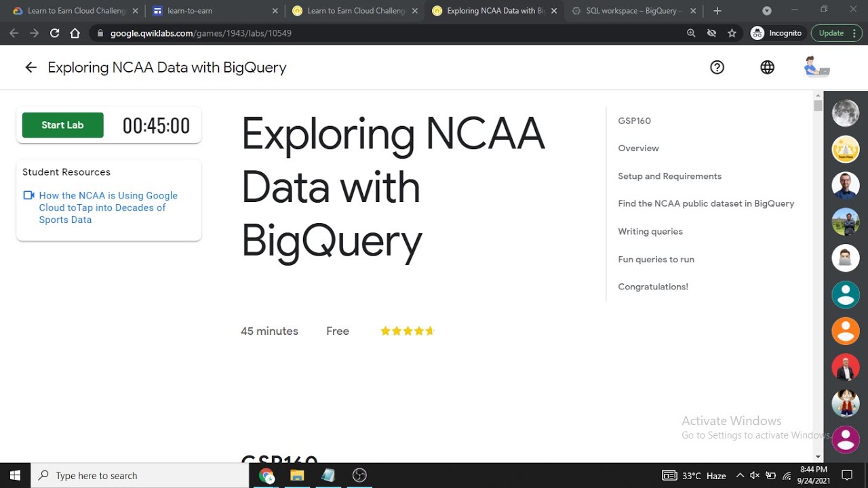Image resolution: width=868 pixels, height=488 pixels.
Task: Click the video camera icon beside resource link
Action: pyautogui.click(x=28, y=195)
